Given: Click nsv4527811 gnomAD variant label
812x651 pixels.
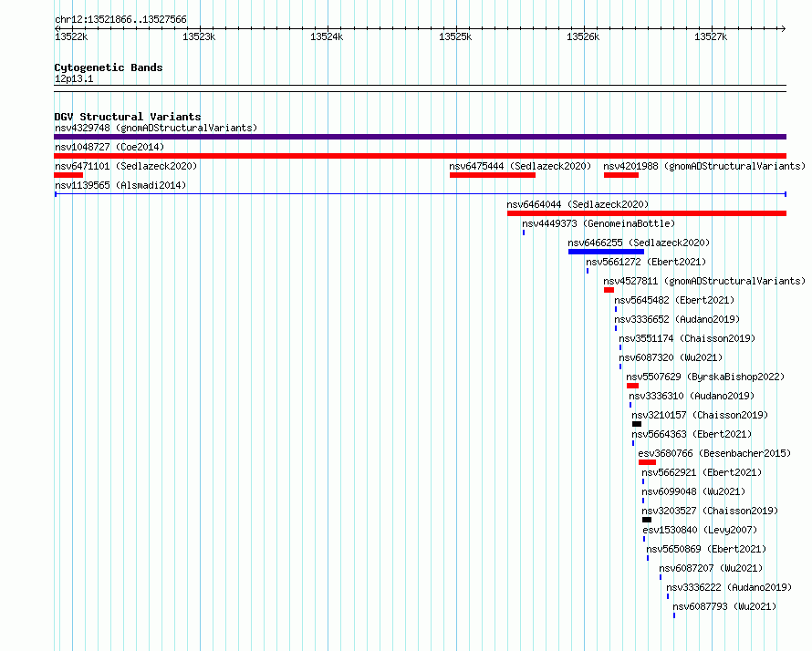Looking at the screenshot, I should pyautogui.click(x=704, y=281).
